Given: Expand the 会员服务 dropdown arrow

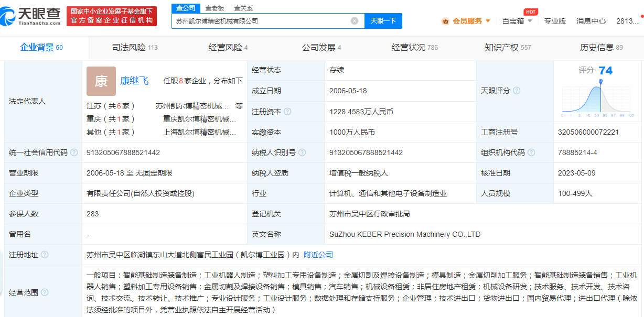Looking at the screenshot, I should pyautogui.click(x=488, y=21).
